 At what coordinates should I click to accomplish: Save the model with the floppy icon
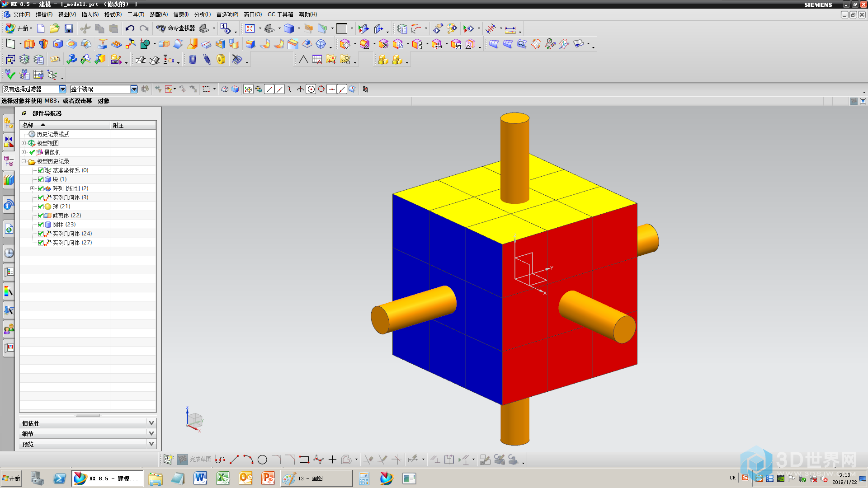[69, 28]
